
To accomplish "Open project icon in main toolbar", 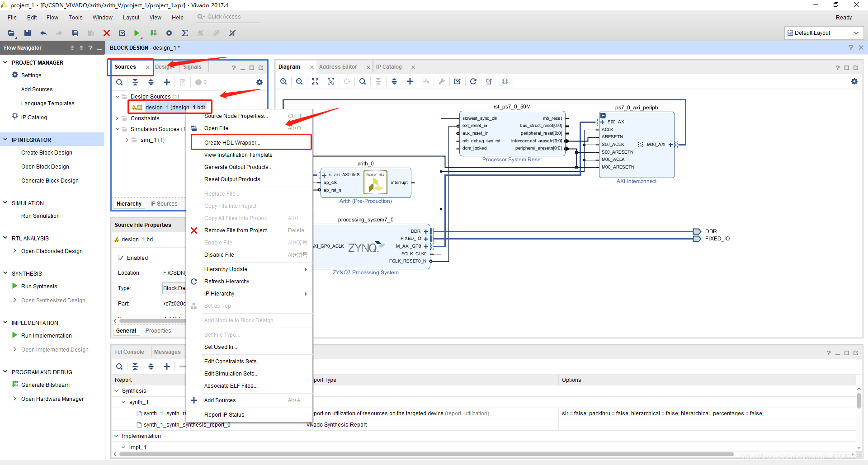I will 11,33.
